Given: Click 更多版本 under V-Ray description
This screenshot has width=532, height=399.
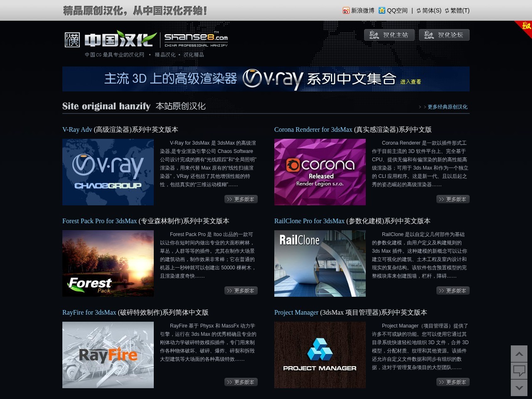Looking at the screenshot, I should pos(241,199).
